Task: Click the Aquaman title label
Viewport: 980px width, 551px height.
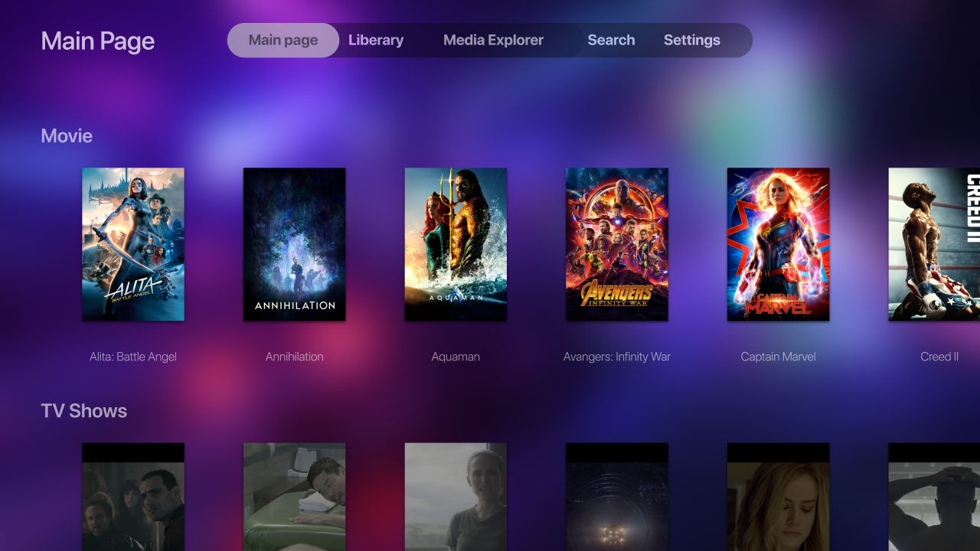Action: click(x=456, y=357)
